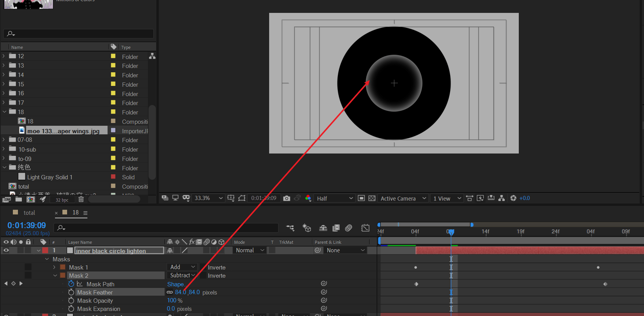The width and height of the screenshot is (644, 316).
Task: Open Mask 2 Subtract mode dropdown
Action: click(x=182, y=275)
